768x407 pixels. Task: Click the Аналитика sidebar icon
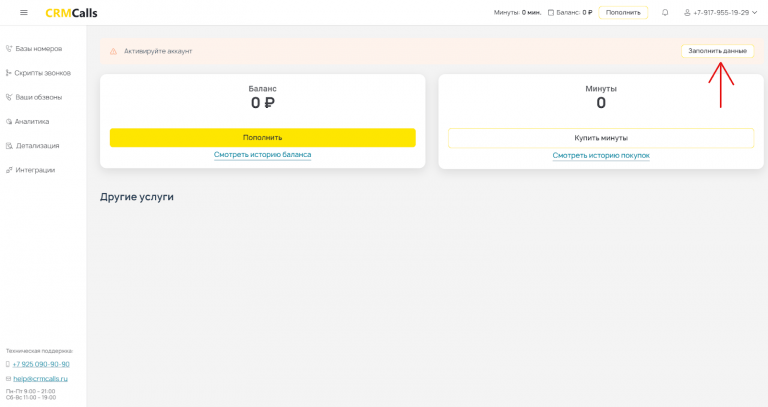9,121
